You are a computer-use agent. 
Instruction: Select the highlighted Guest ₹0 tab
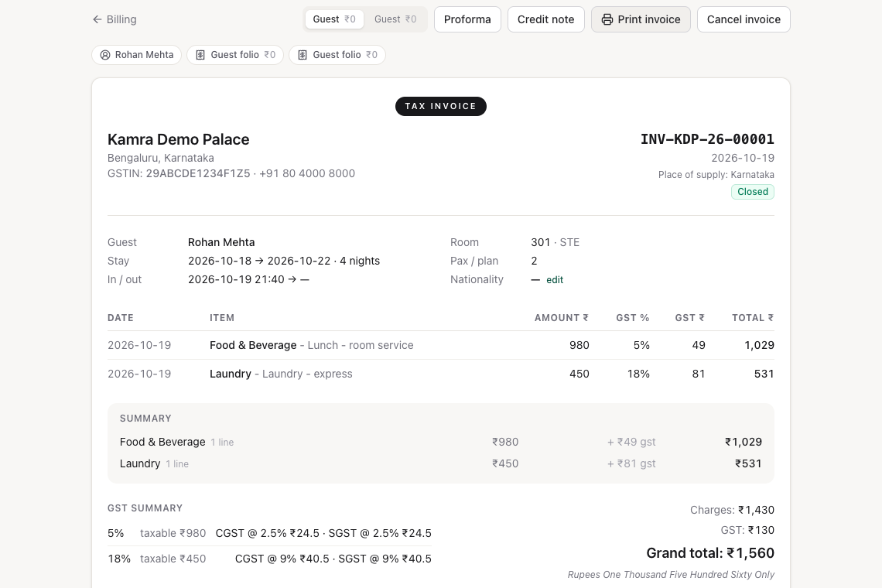click(334, 19)
